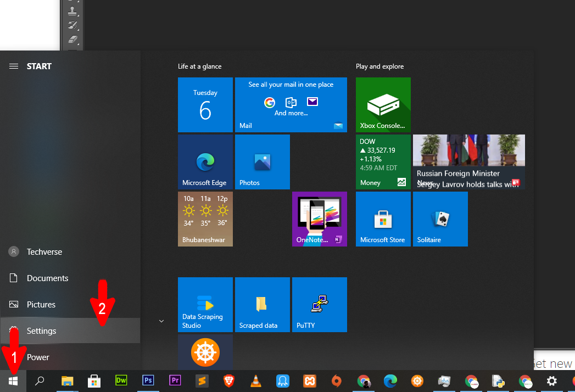Open Documents from the Start menu
This screenshot has height=392, width=575.
click(x=70, y=278)
